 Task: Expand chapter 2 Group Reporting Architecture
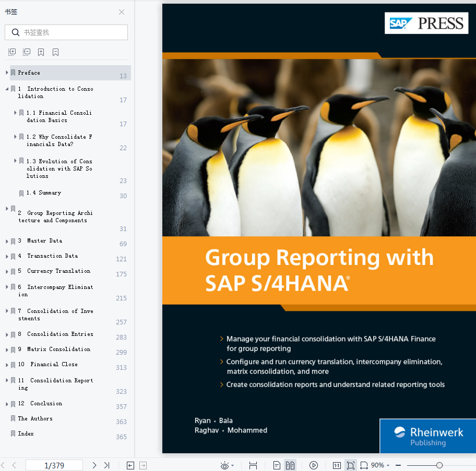7,208
